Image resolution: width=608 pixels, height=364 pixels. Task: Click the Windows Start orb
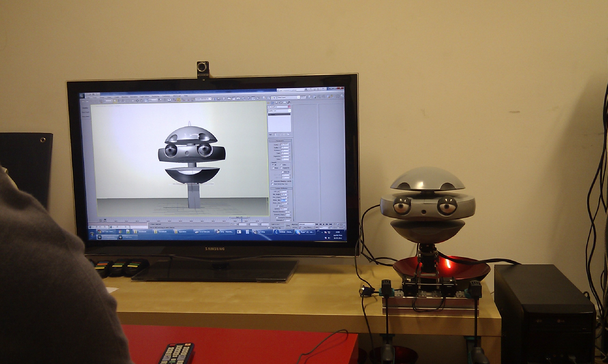(x=92, y=235)
